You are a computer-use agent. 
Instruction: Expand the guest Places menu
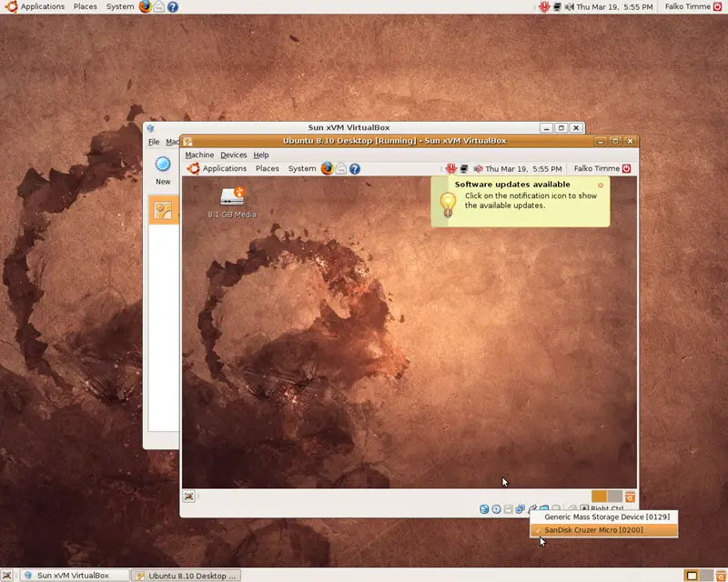click(x=268, y=168)
